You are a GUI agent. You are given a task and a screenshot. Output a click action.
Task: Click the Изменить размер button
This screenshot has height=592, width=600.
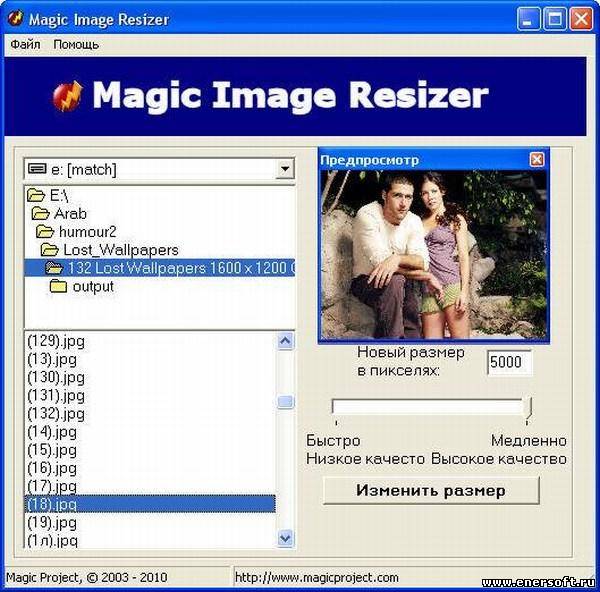pyautogui.click(x=431, y=491)
